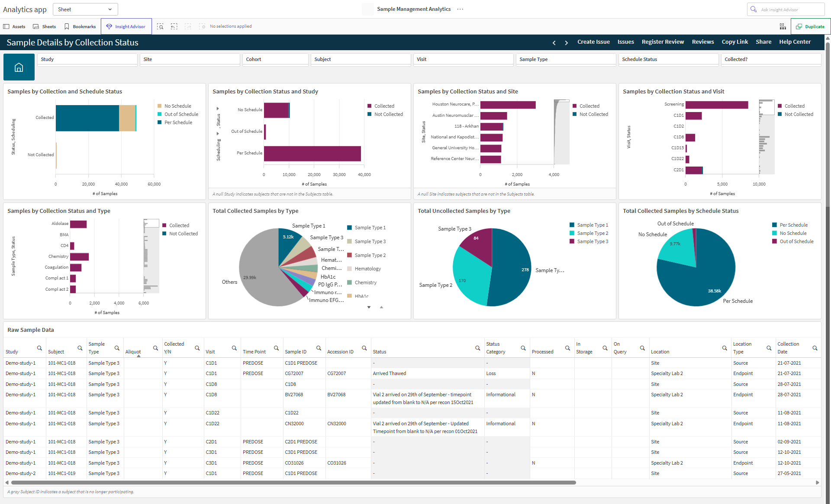The height and width of the screenshot is (504, 831).
Task: Go to previous sheet arrow
Action: tap(554, 42)
